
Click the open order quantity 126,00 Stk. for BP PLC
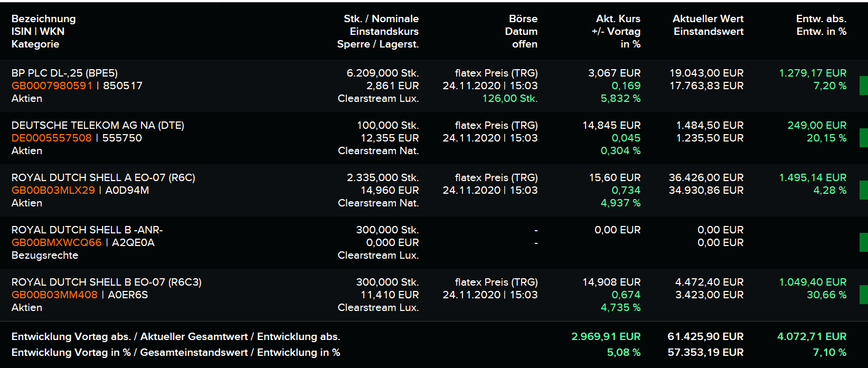[510, 98]
